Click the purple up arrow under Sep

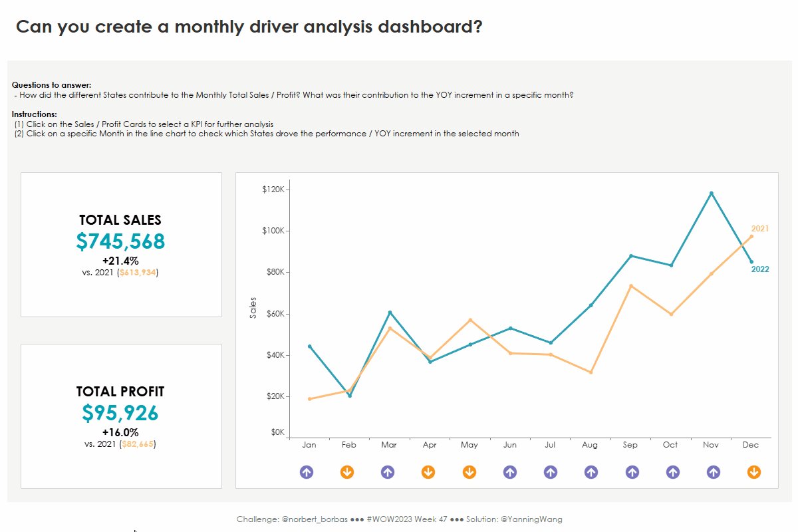point(632,472)
